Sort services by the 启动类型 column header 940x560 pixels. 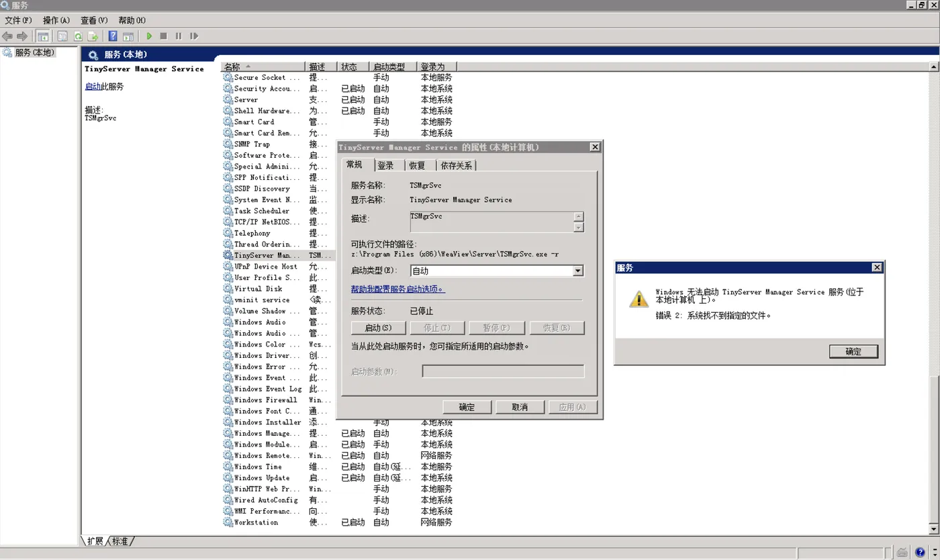click(393, 66)
